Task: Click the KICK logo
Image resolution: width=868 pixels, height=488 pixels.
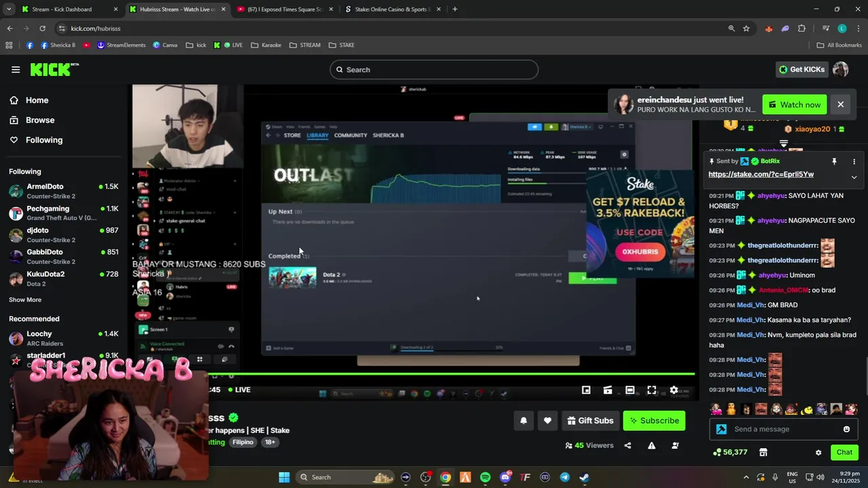Action: point(54,69)
